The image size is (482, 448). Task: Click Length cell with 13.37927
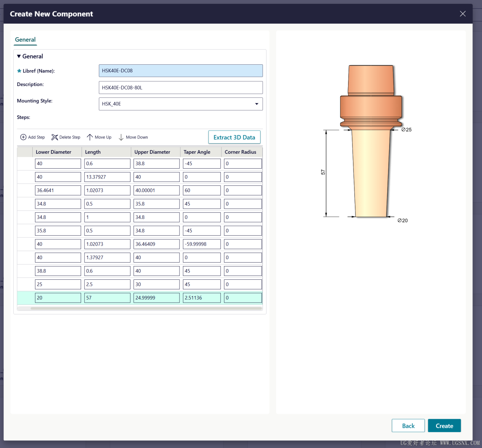[x=107, y=177]
